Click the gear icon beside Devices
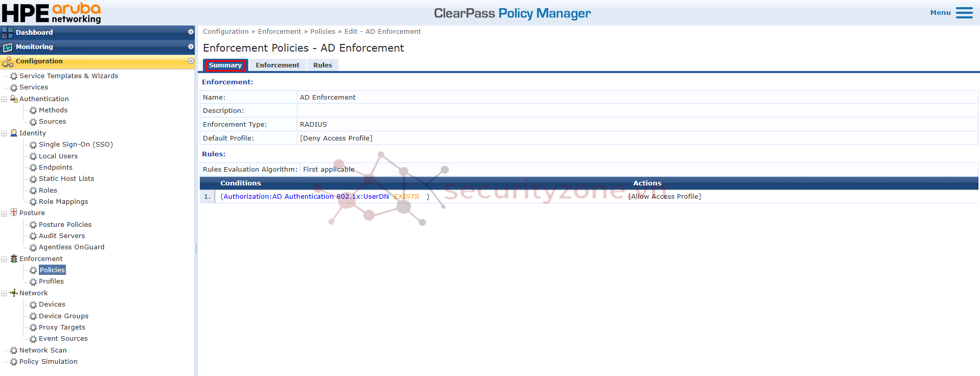This screenshot has width=980, height=376. 33,305
